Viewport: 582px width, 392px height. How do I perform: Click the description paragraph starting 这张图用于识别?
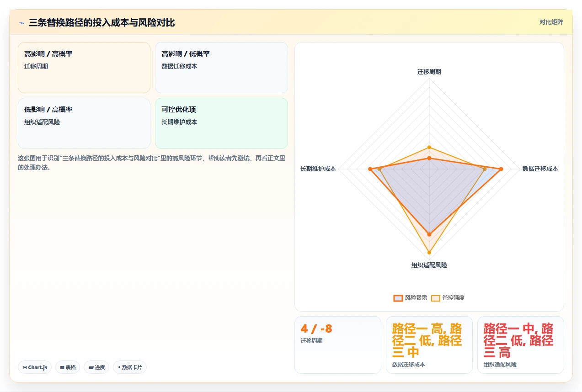(152, 163)
